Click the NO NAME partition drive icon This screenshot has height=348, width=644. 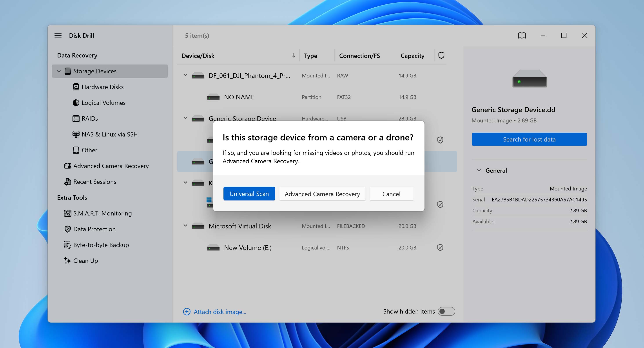click(x=213, y=97)
